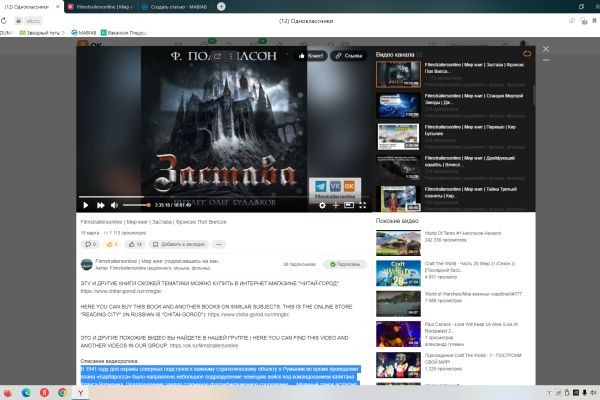Open Yandex Browser active taskbar icon
The height and width of the screenshot is (400, 600).
[81, 393]
